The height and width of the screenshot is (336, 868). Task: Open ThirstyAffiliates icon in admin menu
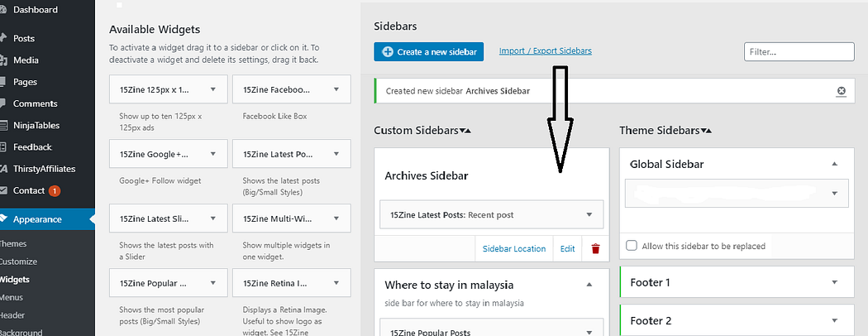2,169
